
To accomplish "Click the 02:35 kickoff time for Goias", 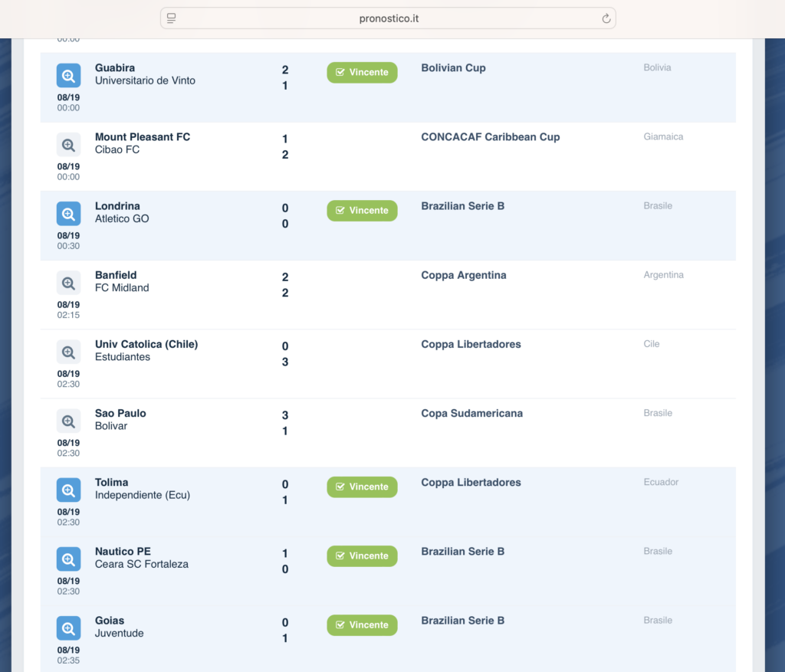I will 68,661.
